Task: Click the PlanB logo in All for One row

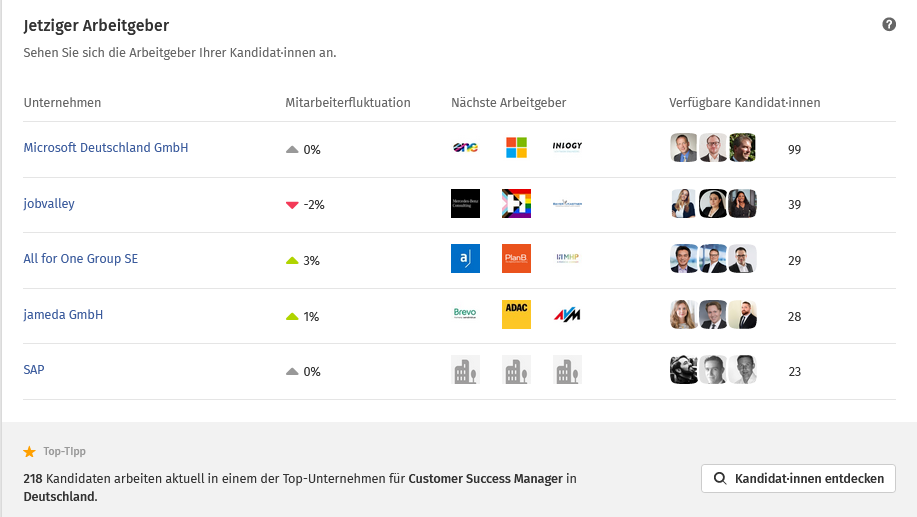Action: (516, 259)
